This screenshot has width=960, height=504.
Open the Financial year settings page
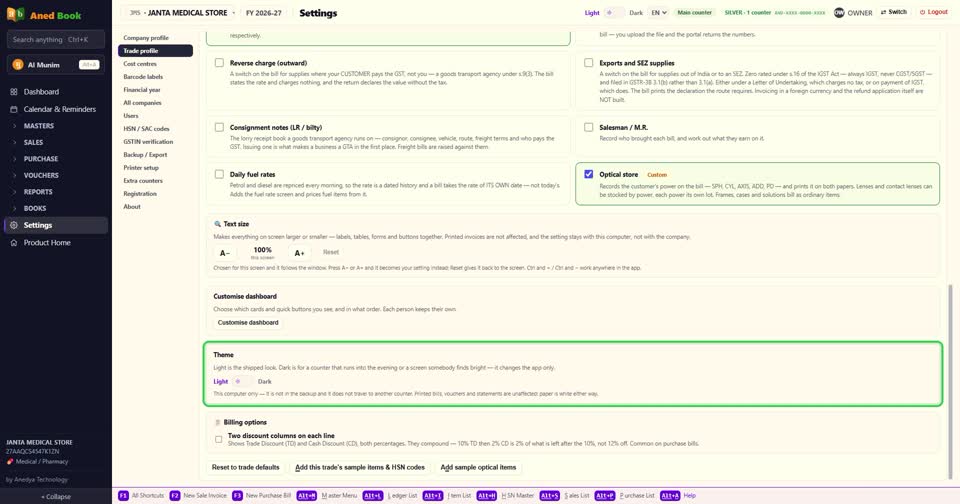coord(155,89)
